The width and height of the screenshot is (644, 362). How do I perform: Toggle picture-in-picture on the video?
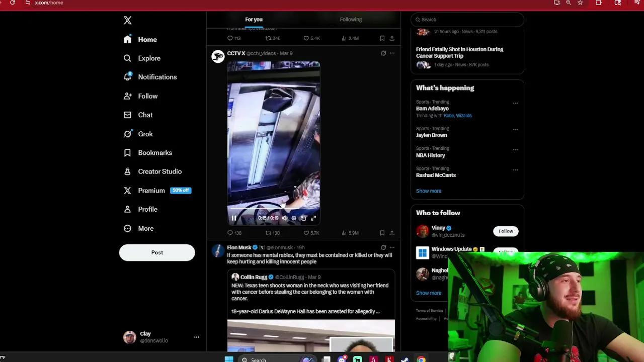(x=303, y=218)
